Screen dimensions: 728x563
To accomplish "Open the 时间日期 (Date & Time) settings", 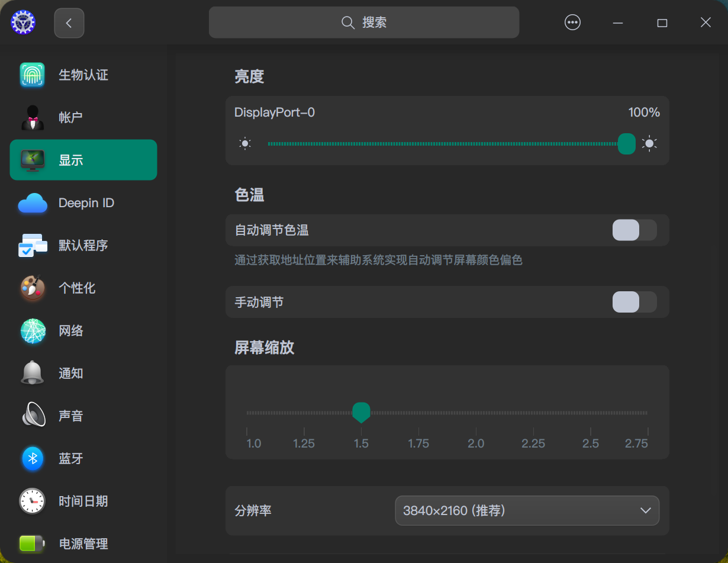I will click(83, 501).
